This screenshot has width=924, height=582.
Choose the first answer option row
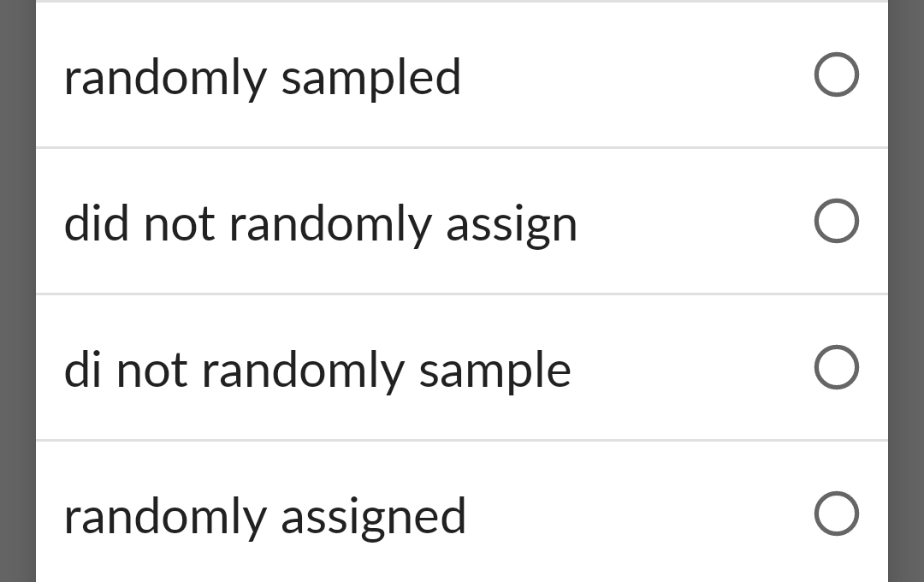point(462,74)
